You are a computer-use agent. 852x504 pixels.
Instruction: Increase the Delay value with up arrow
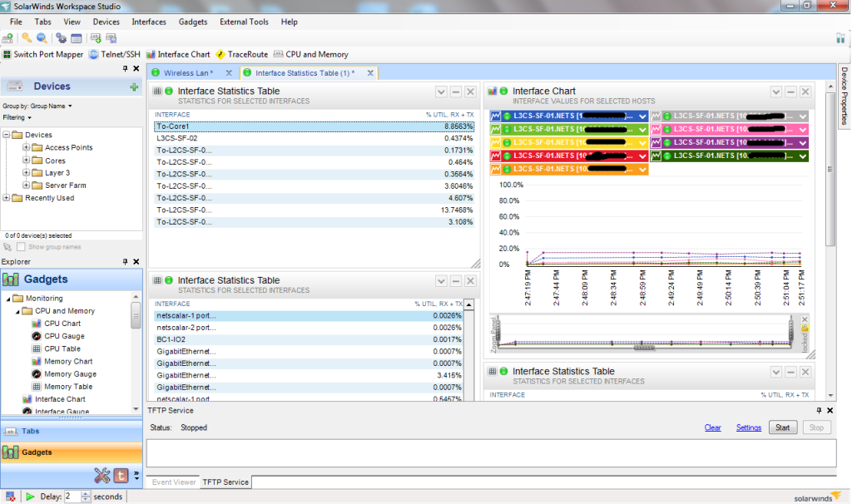tap(86, 494)
